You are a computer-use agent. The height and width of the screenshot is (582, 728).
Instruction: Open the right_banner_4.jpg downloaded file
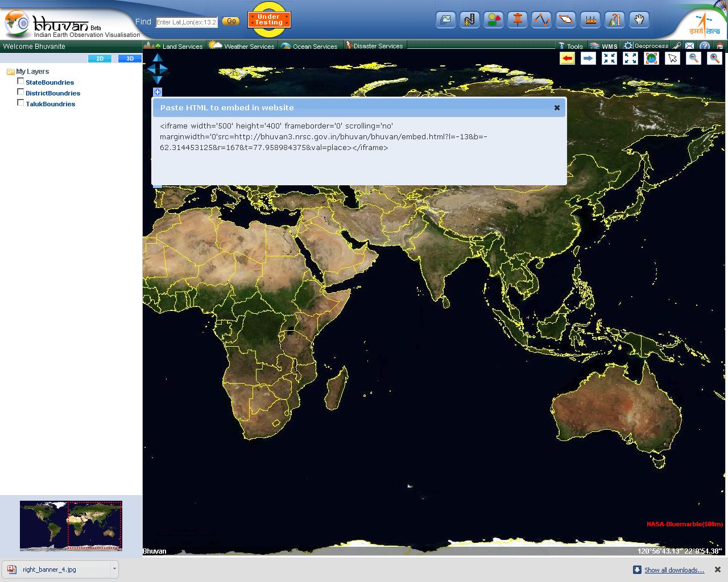coord(56,569)
